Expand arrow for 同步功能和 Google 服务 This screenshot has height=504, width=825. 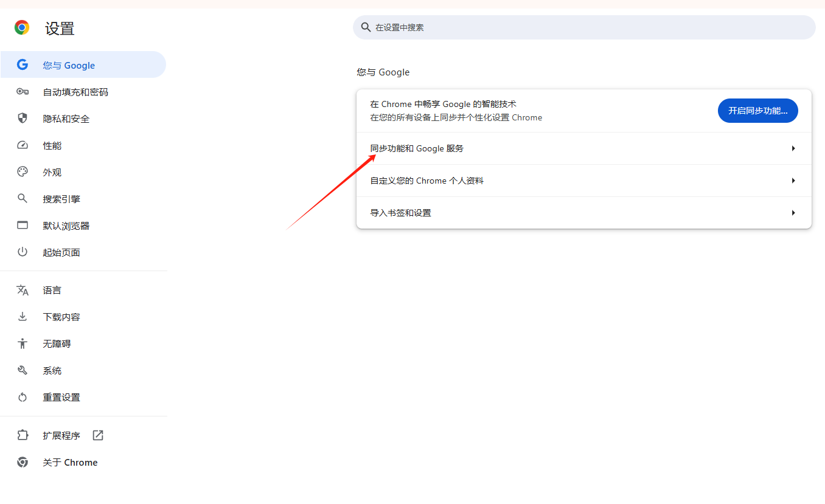click(793, 148)
